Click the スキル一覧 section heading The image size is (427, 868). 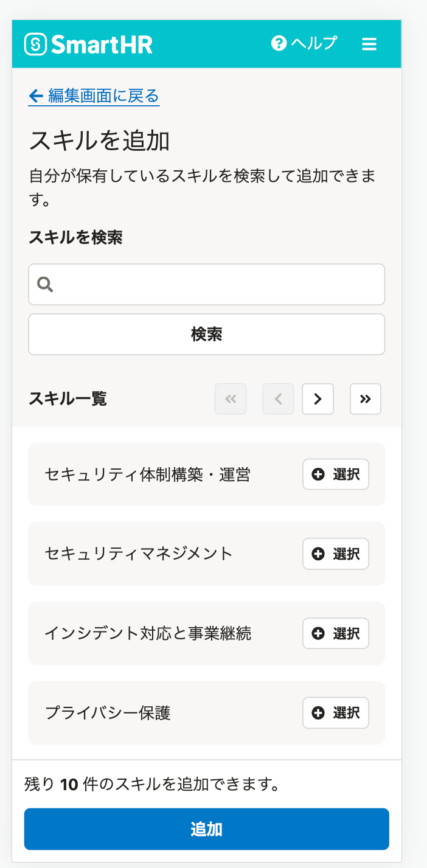69,398
